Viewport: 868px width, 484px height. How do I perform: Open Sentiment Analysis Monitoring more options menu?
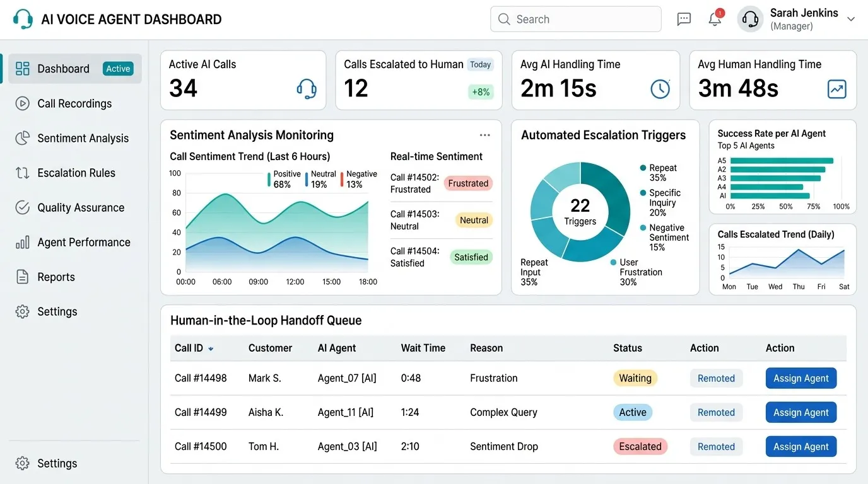point(484,135)
